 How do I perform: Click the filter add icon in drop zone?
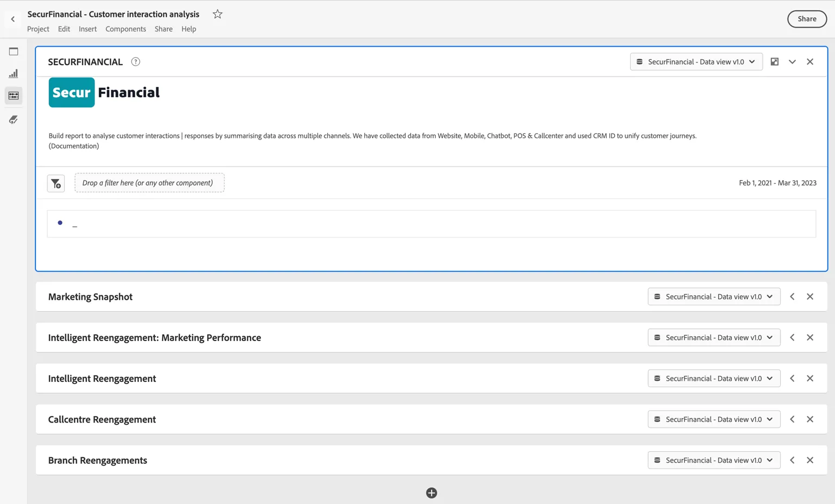[x=56, y=184]
